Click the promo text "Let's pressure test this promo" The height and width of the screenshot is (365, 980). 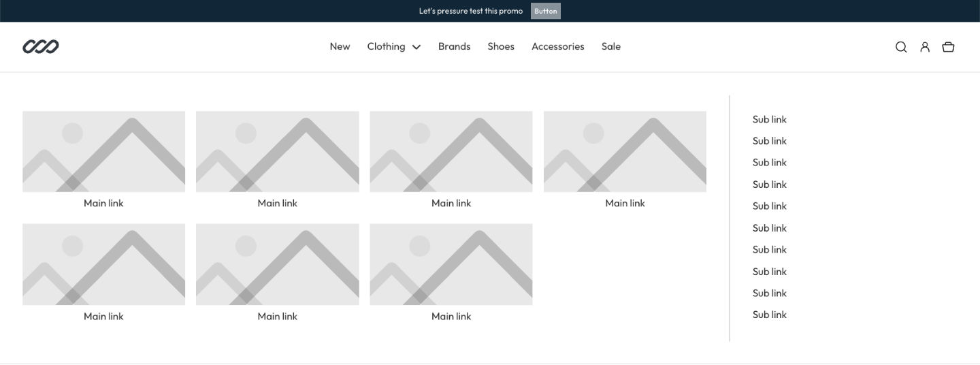tap(471, 11)
